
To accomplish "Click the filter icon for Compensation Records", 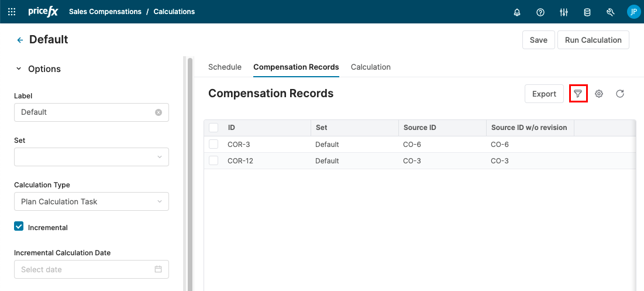I will click(578, 94).
